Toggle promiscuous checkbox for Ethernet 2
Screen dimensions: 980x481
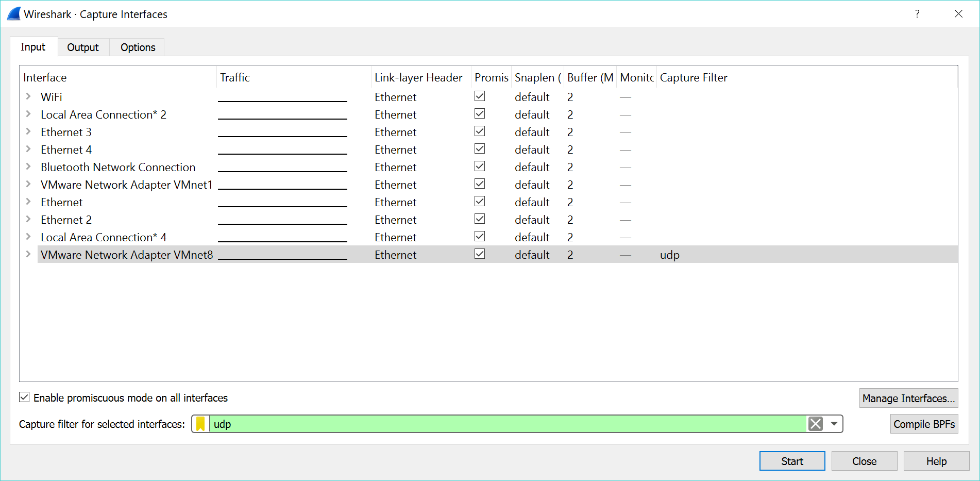pos(480,219)
